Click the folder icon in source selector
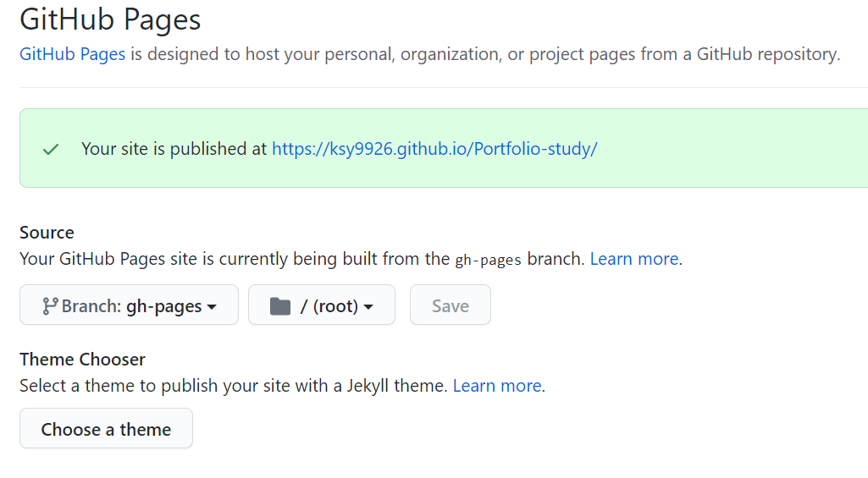This screenshot has width=868, height=478. pyautogui.click(x=280, y=306)
